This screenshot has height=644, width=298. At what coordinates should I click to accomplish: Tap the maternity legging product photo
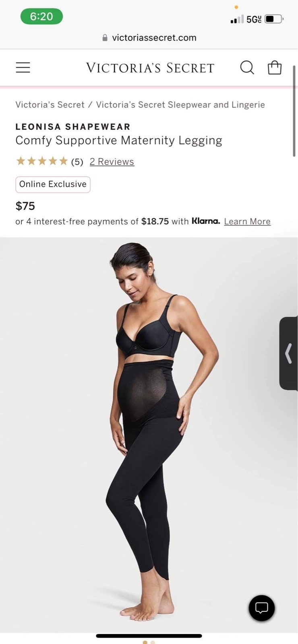click(x=149, y=435)
